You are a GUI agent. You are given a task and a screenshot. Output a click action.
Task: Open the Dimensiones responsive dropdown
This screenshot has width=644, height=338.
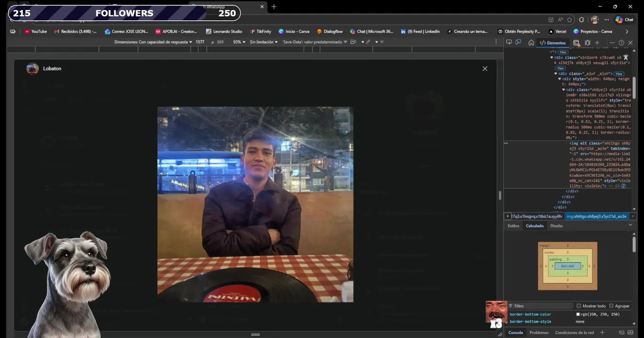coord(153,42)
